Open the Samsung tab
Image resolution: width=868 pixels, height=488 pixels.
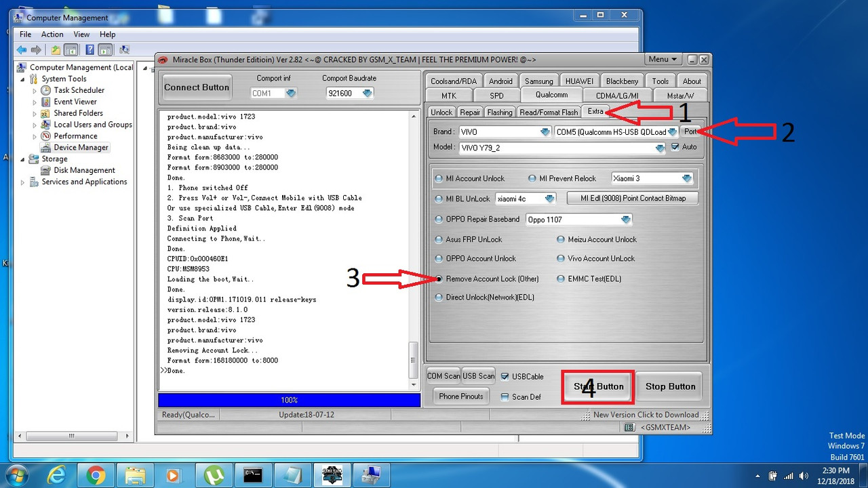pos(539,81)
